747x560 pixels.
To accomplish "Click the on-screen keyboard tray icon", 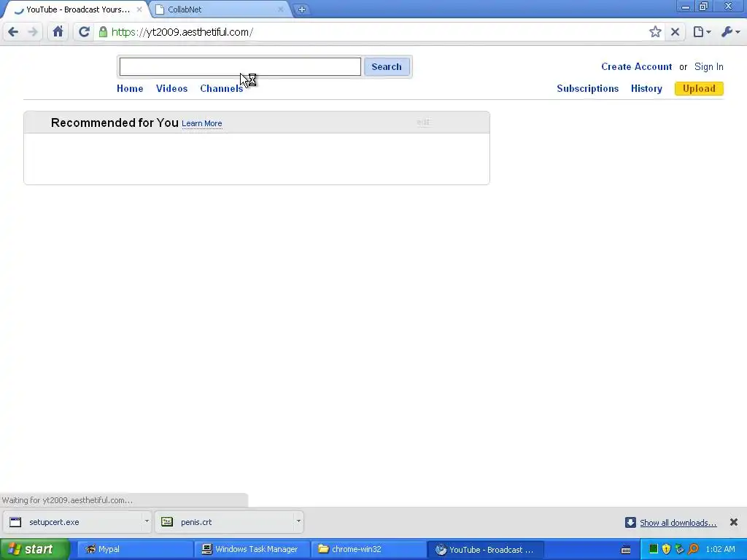I will 626,550.
